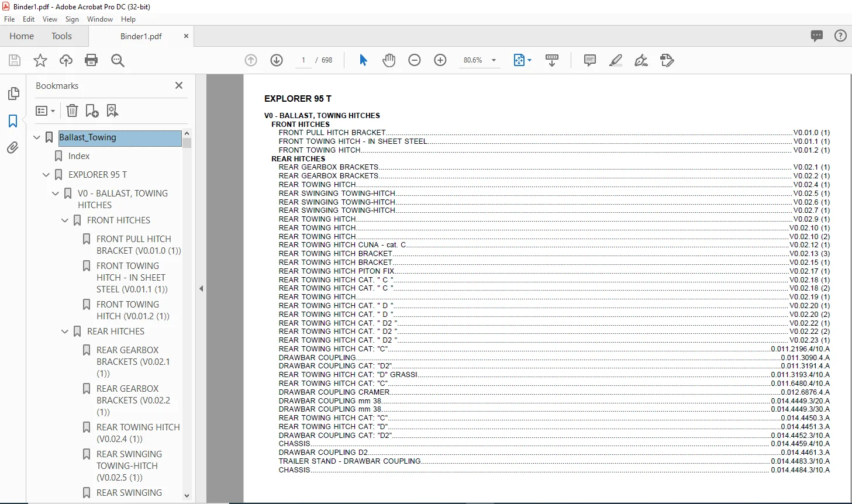
Task: Collapse the navigation pane arrow
Action: pos(201,288)
